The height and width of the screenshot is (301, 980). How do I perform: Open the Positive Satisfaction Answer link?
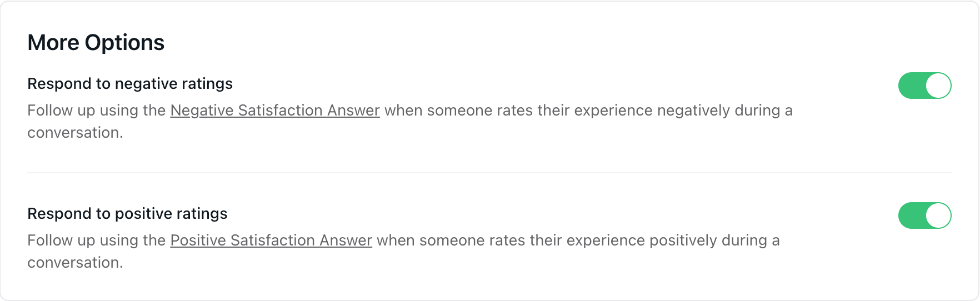pyautogui.click(x=271, y=240)
